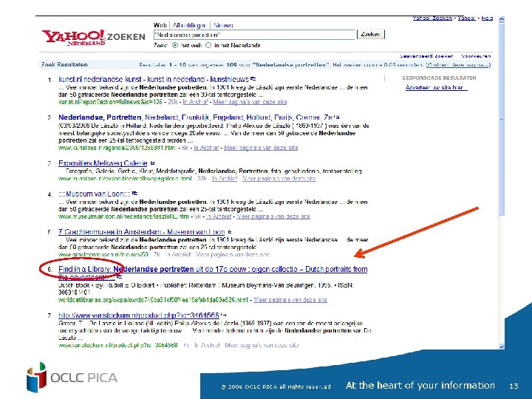Click the link at right of results bar

pyautogui.click(x=458, y=64)
